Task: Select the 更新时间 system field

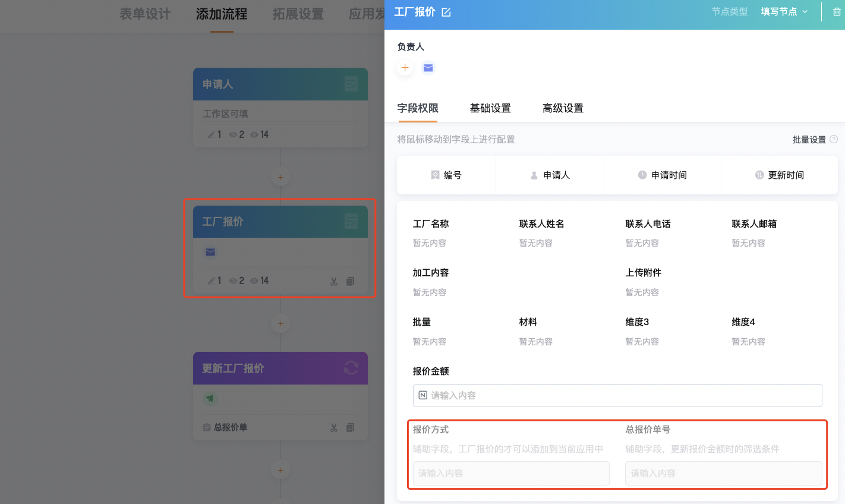Action: 779,175
